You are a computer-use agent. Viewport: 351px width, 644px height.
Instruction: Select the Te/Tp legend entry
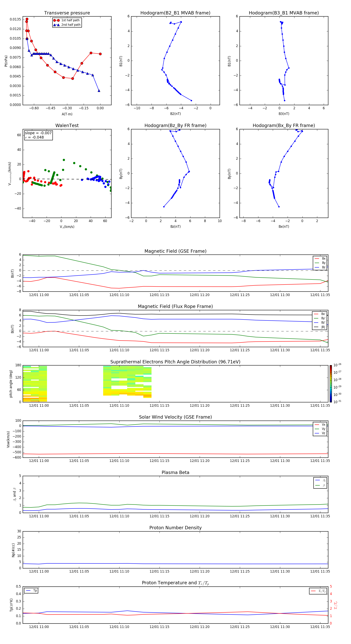click(318, 591)
